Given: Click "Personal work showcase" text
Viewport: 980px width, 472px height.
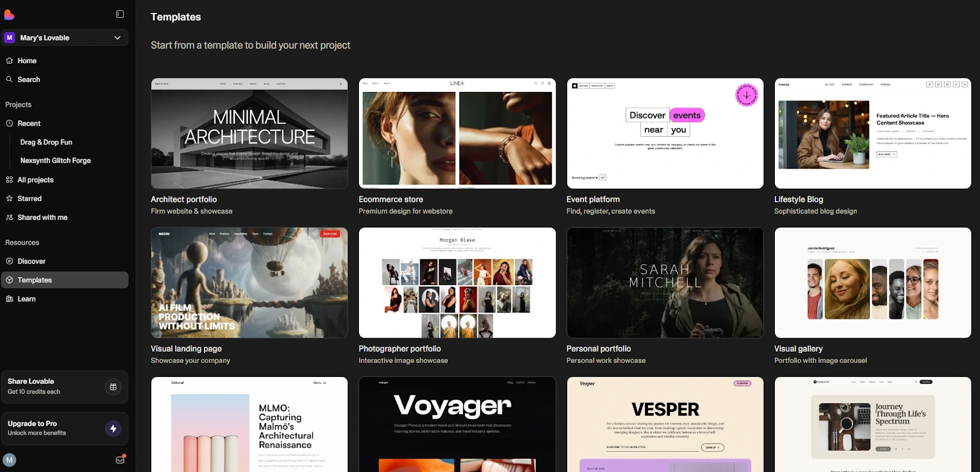Looking at the screenshot, I should (606, 360).
